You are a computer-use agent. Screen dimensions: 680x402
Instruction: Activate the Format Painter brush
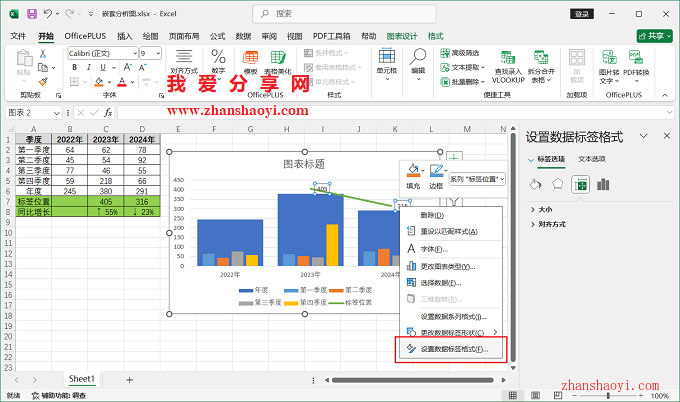point(42,81)
